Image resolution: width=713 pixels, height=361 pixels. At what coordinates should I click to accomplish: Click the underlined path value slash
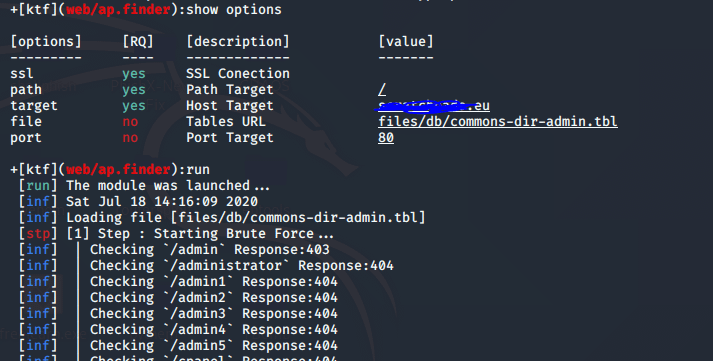coord(382,90)
